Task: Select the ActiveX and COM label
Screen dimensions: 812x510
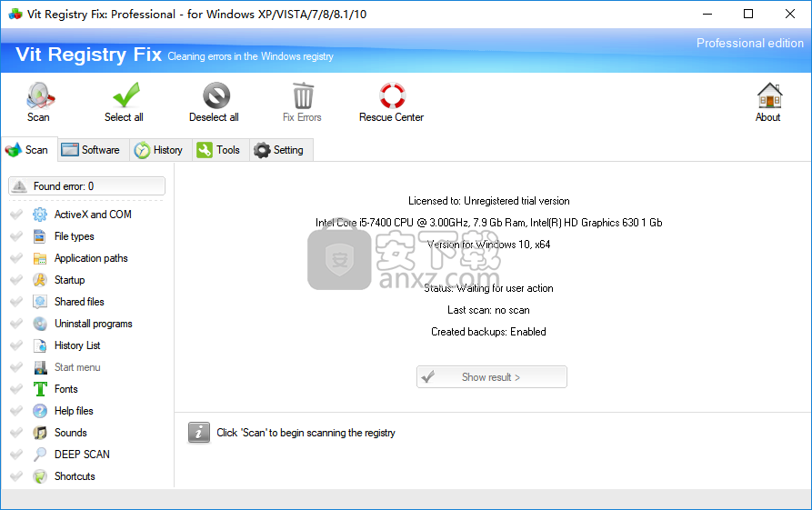Action: pos(93,215)
